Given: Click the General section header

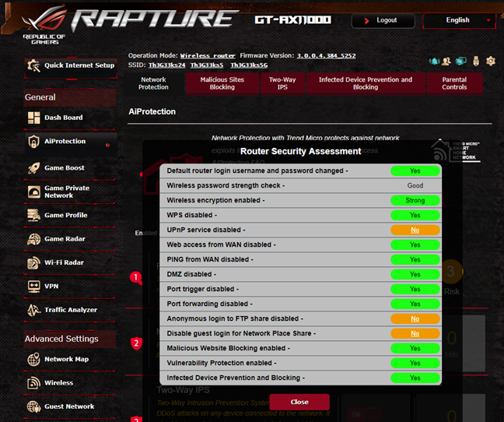Looking at the screenshot, I should pos(70,97).
